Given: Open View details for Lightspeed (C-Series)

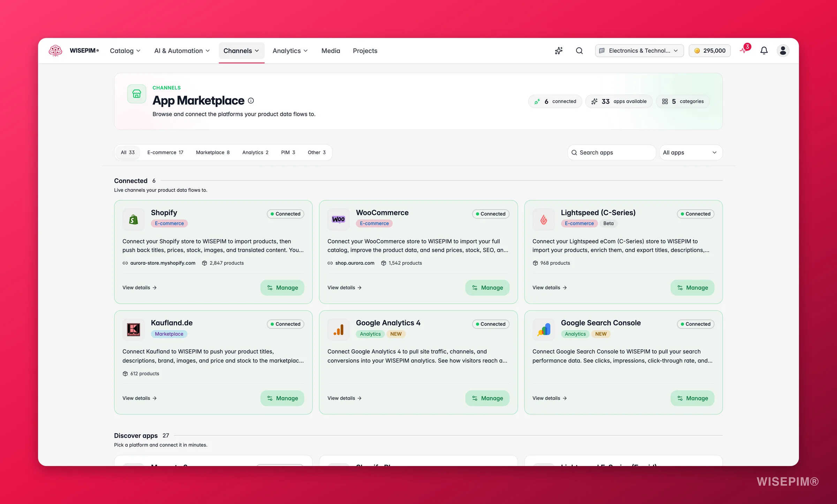Looking at the screenshot, I should pyautogui.click(x=550, y=288).
